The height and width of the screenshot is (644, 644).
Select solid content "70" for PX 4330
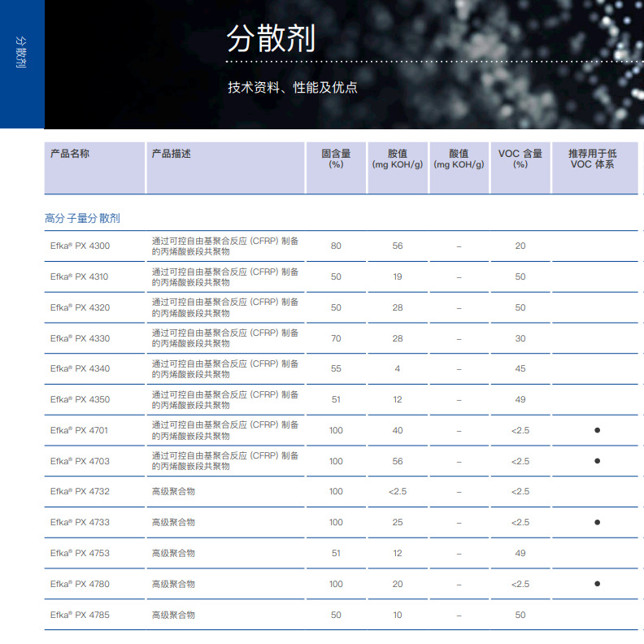(336, 338)
